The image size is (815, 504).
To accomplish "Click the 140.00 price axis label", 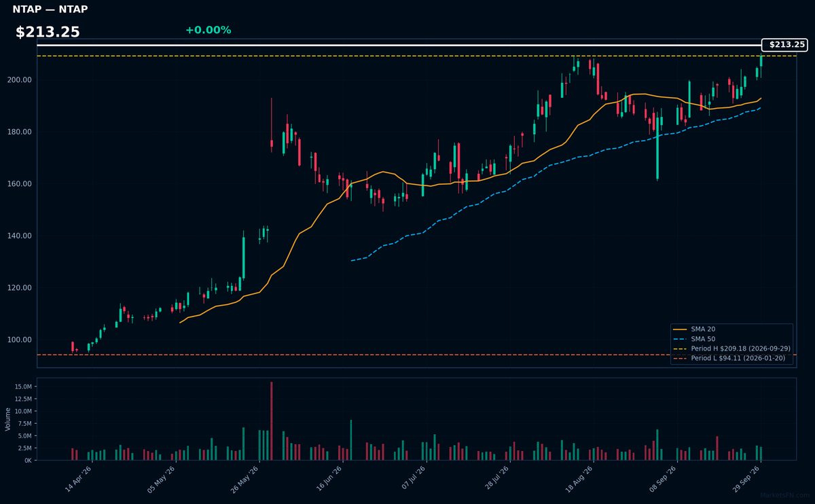I will (x=21, y=236).
